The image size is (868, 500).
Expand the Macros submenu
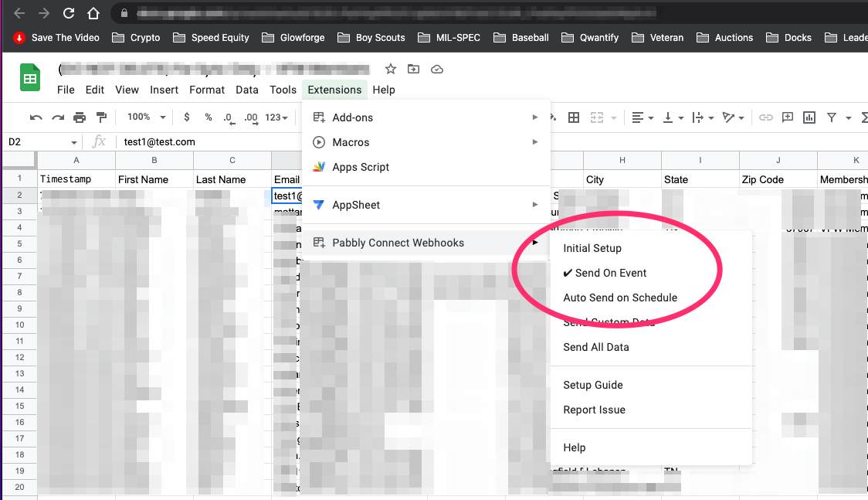(426, 142)
